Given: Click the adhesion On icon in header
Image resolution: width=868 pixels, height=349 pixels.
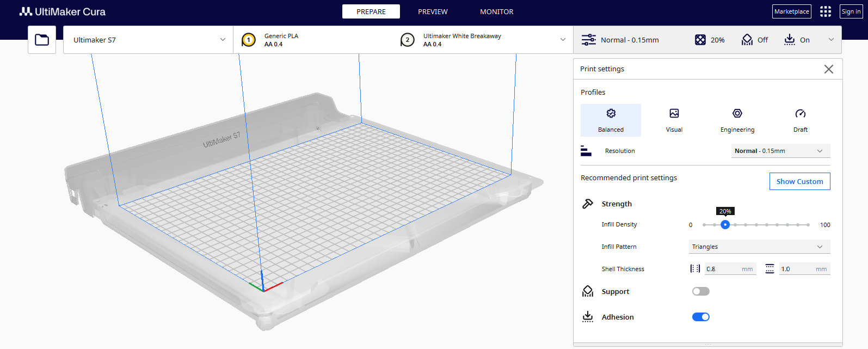Looking at the screenshot, I should (790, 40).
